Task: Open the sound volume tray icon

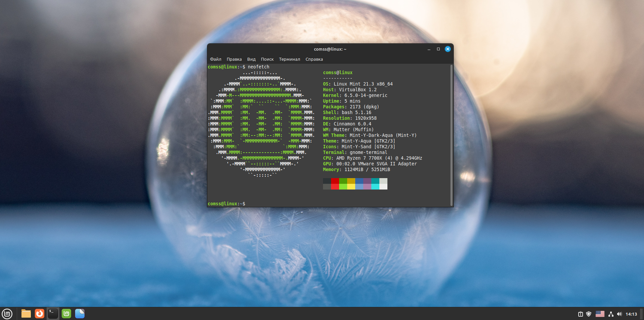Action: pyautogui.click(x=619, y=314)
